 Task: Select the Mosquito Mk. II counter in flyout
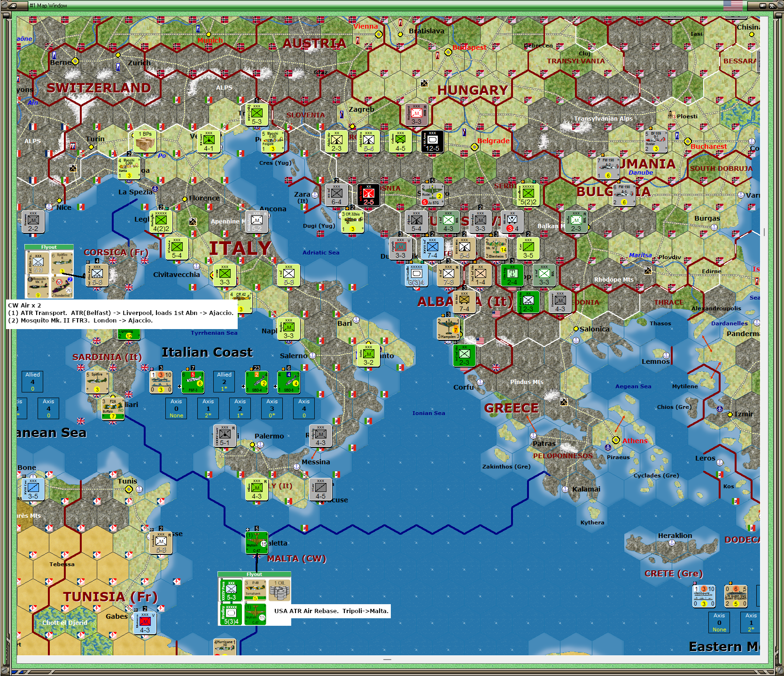coord(38,286)
